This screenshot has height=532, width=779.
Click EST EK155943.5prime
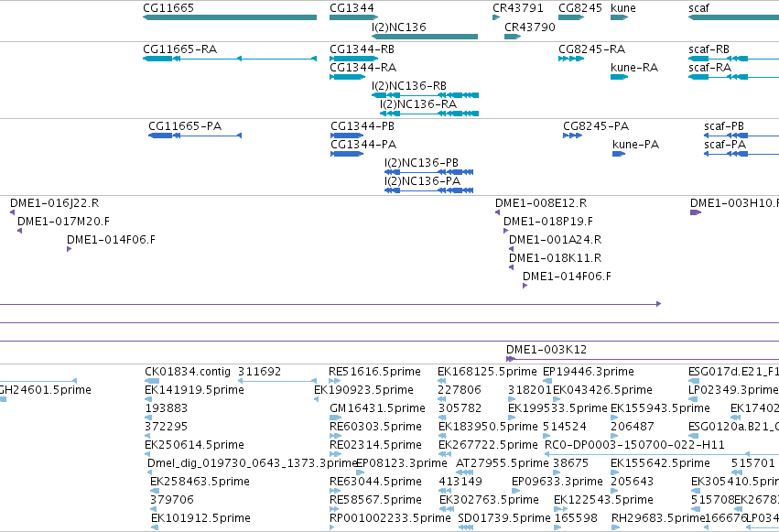[660, 408]
